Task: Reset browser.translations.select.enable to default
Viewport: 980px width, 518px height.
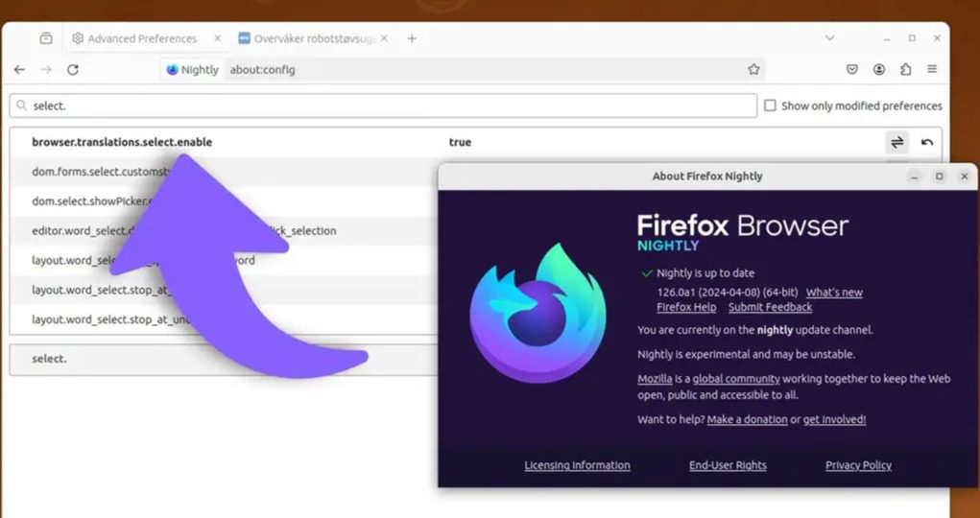Action: click(x=927, y=143)
